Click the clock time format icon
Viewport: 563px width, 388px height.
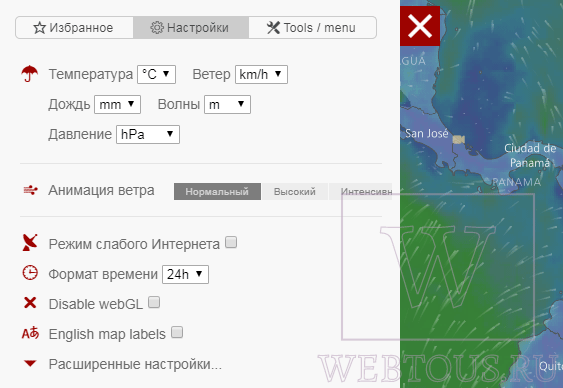[30, 272]
